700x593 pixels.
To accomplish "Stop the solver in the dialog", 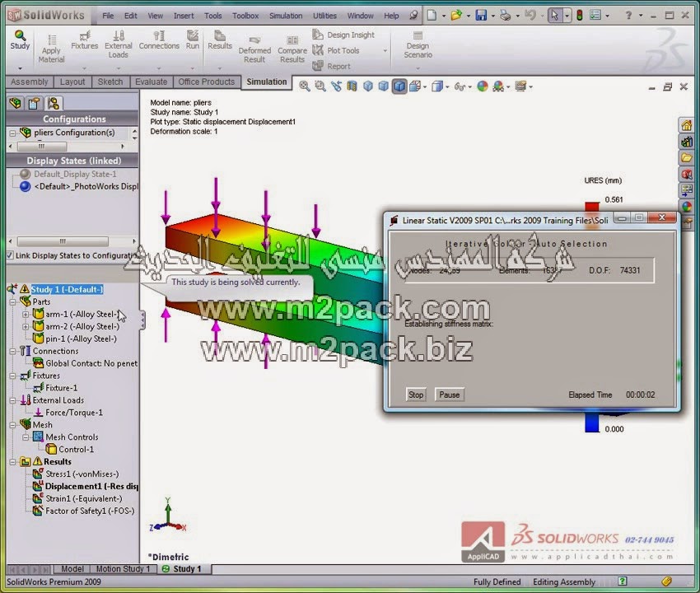I will pos(416,395).
